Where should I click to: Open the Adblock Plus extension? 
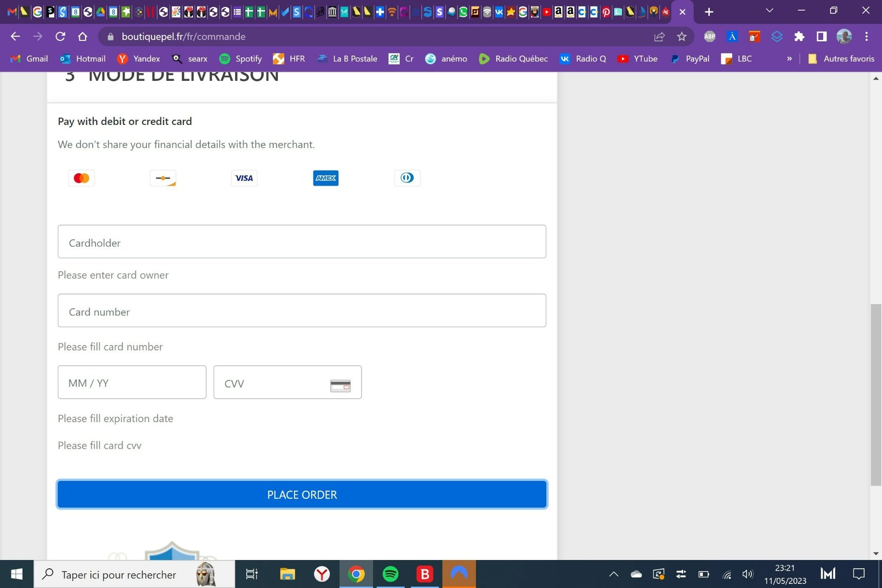point(710,36)
